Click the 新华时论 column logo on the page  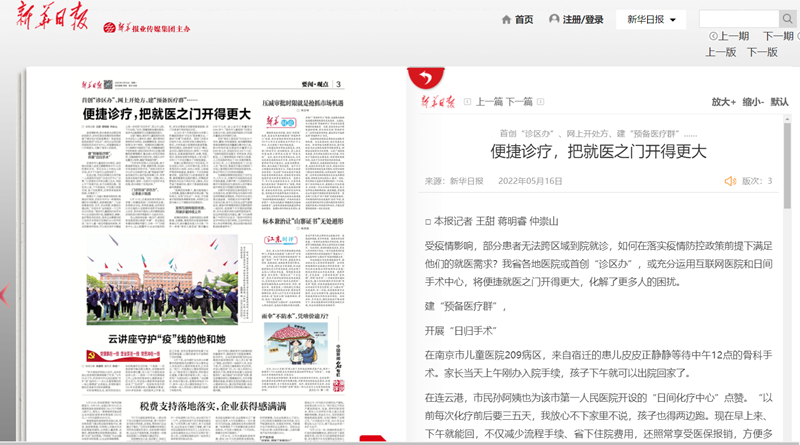(281, 122)
